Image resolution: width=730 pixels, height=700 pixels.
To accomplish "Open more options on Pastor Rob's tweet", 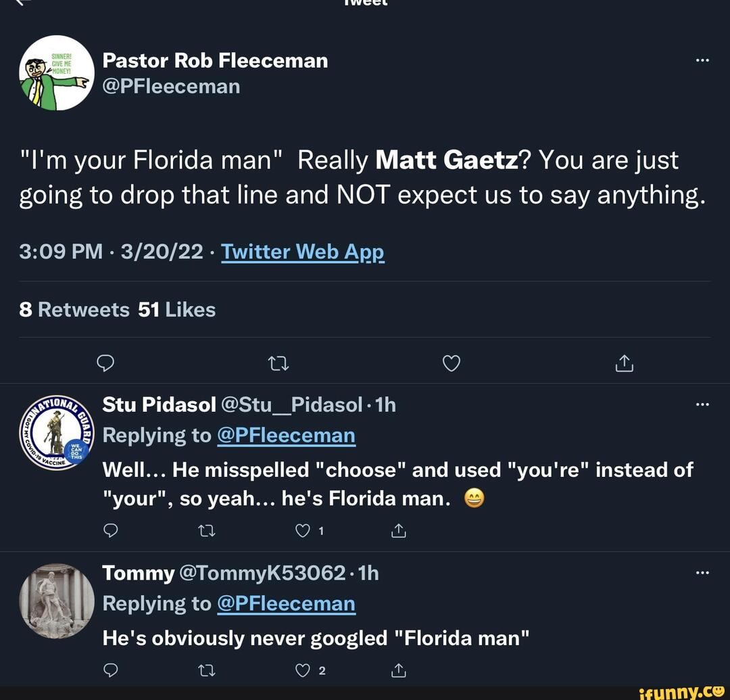I will [x=702, y=60].
